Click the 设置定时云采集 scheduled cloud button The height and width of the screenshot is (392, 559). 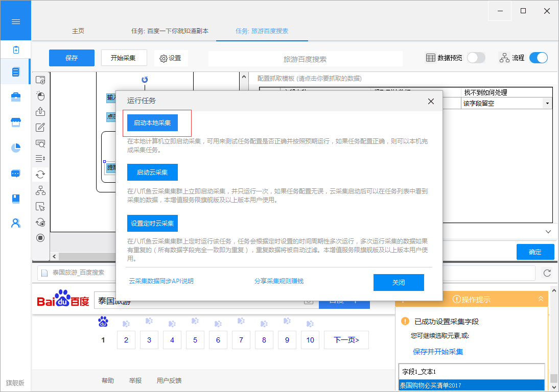[x=152, y=223]
